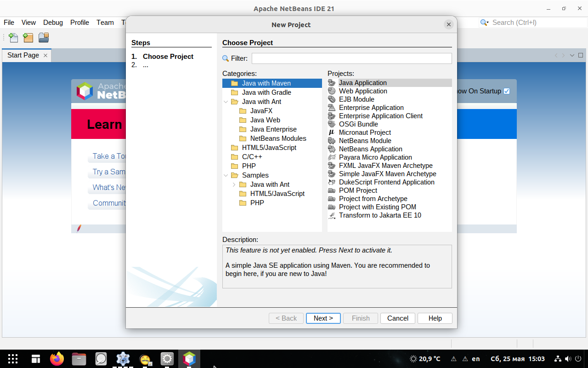Click the DukeScript Frontend Application icon
Screen dimensions: 588x368
(x=332, y=182)
